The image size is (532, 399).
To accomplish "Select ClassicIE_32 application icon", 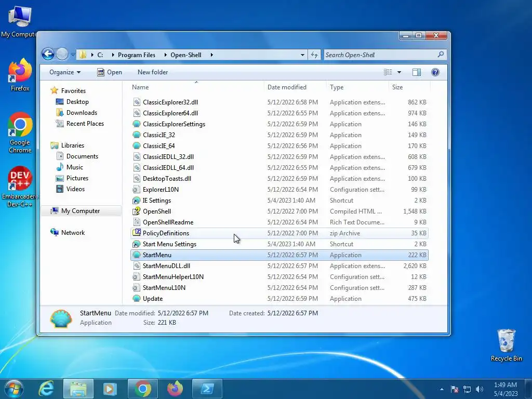I will (137, 135).
